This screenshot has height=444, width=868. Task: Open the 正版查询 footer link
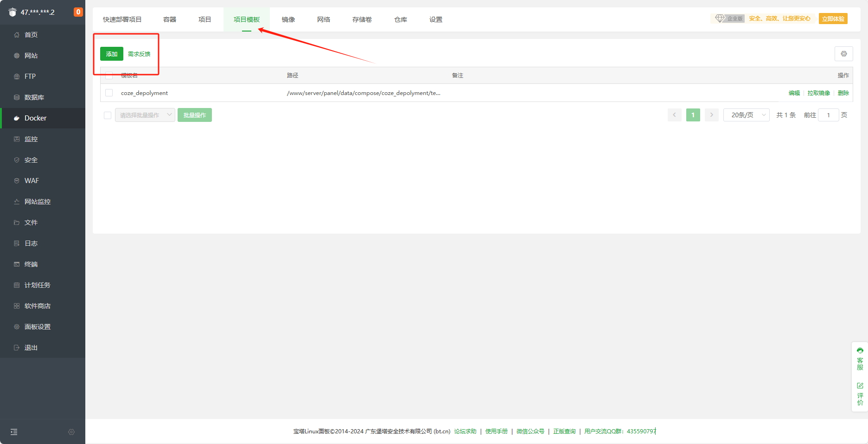[x=564, y=431]
